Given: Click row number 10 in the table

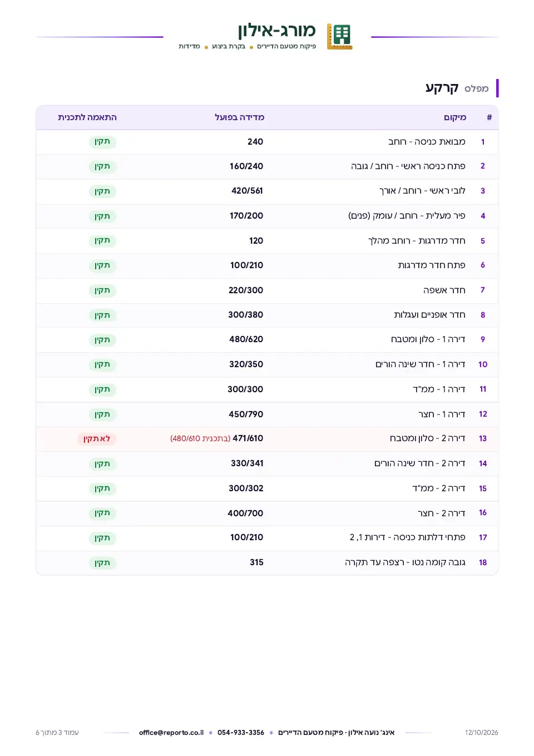Looking at the screenshot, I should [x=483, y=364].
